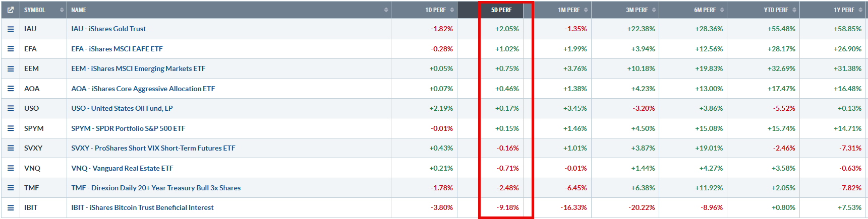Open IAU - iShares Gold Trust link
The height and width of the screenshot is (219, 868).
point(108,29)
